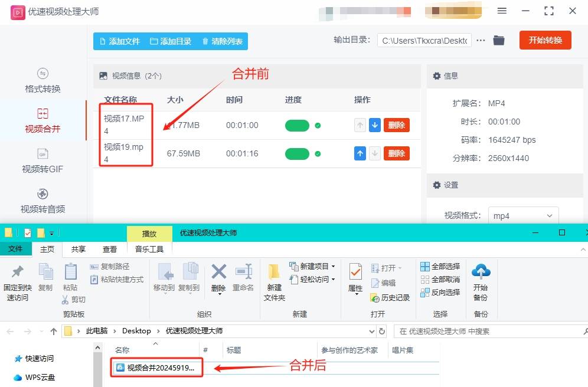Open the 文件 menu in Explorer

pos(16,249)
